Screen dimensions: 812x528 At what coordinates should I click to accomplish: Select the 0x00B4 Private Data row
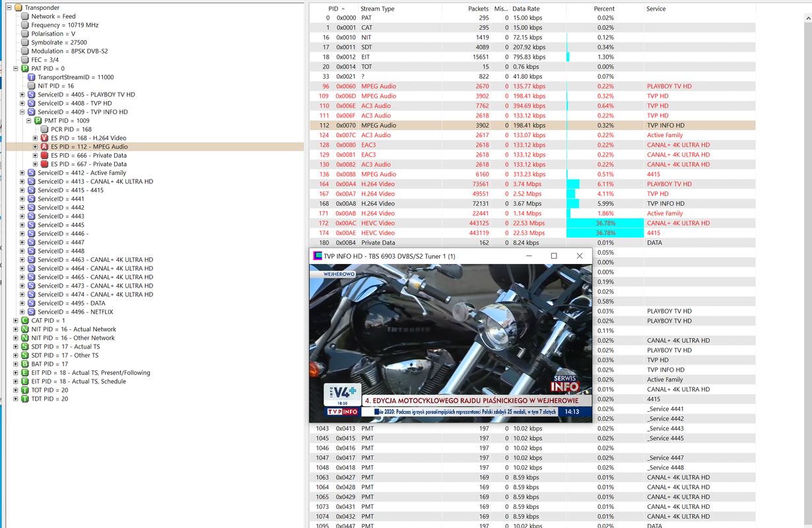tap(532, 243)
